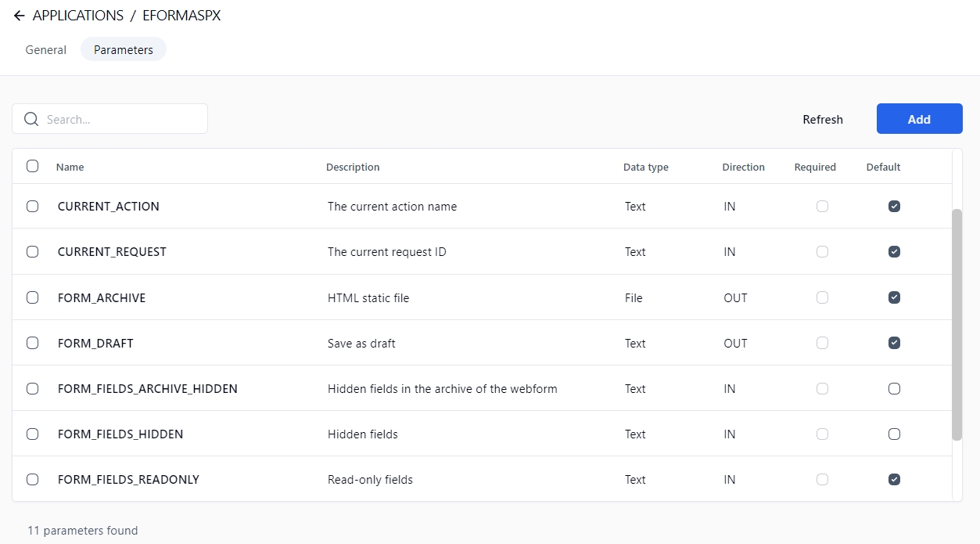
Task: Click the blue Add button
Action: click(919, 119)
